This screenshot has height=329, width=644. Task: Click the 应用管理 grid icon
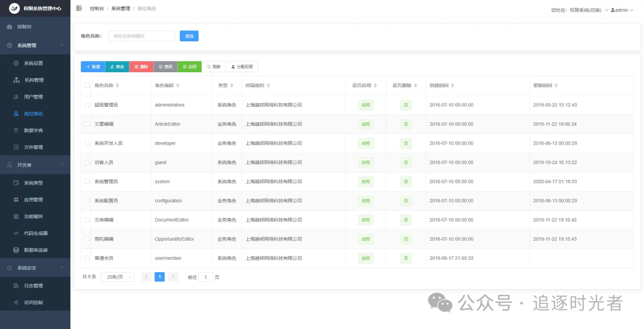click(16, 200)
